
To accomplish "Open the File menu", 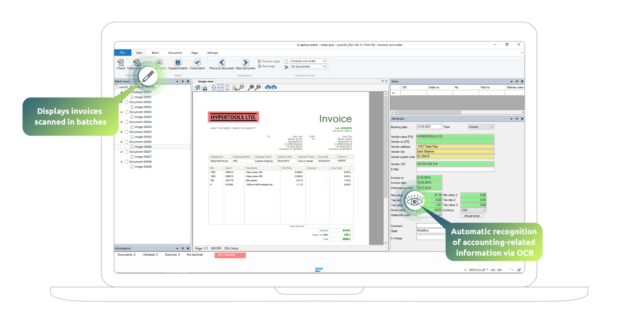I will click(122, 53).
